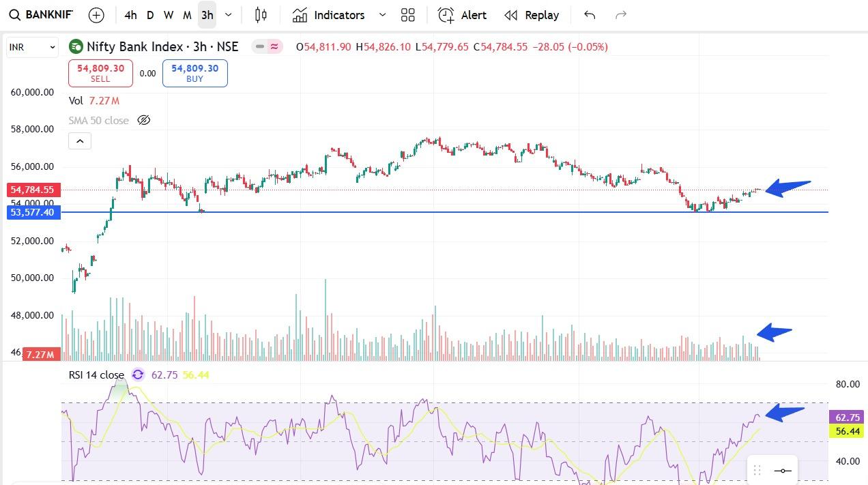Collapse the indicator legend chevron
Viewport: 868px width, 485px height.
(x=80, y=141)
